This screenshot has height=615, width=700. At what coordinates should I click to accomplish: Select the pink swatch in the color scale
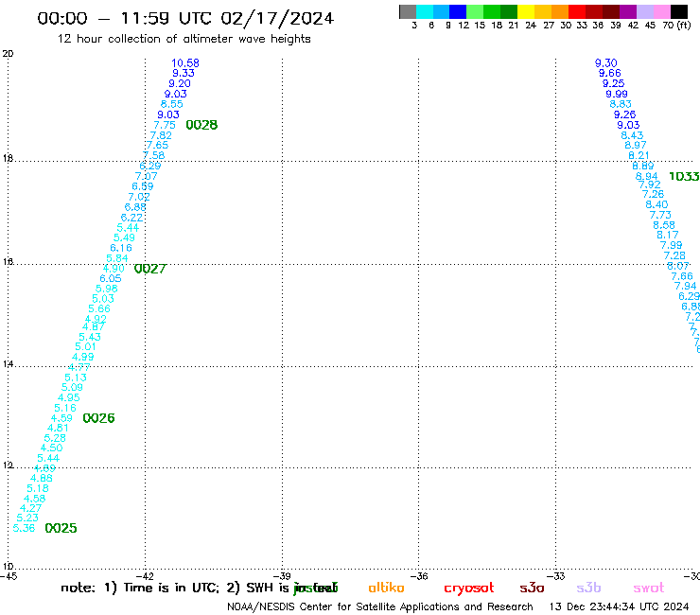pyautogui.click(x=662, y=11)
